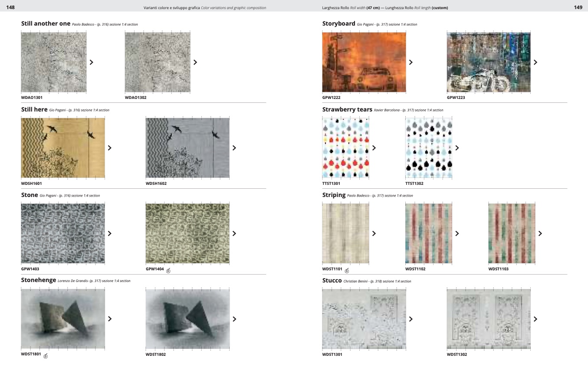Click the arrow next to the orange Storyboard image
The height and width of the screenshot is (381, 588).
[411, 62]
